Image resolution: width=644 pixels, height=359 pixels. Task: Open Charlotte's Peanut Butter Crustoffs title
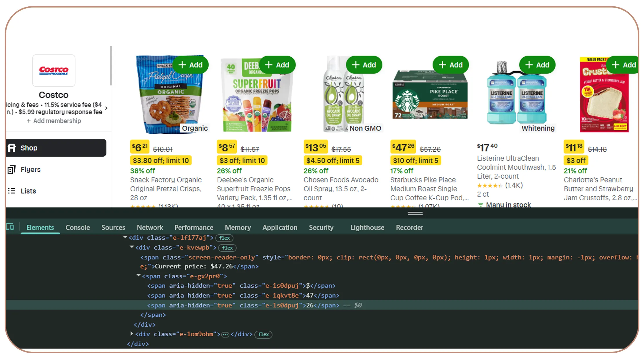tap(600, 189)
